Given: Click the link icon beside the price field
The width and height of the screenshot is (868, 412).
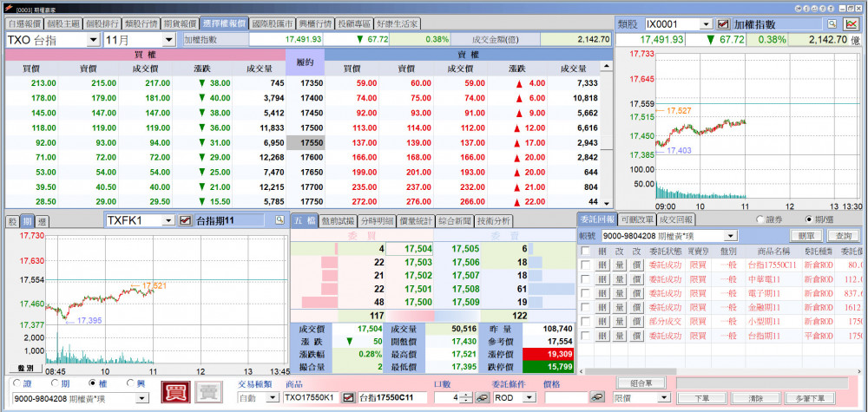Looking at the screenshot, I should click(596, 397).
